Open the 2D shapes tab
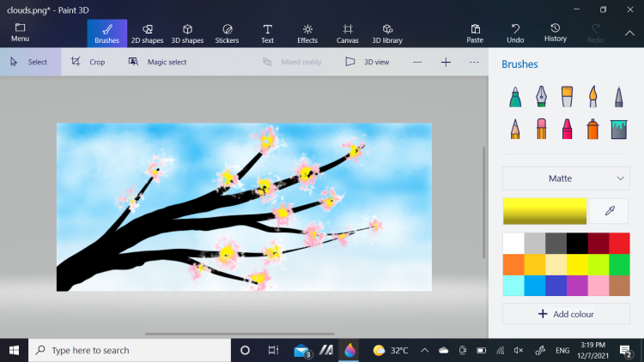The height and width of the screenshot is (362, 644). (147, 33)
